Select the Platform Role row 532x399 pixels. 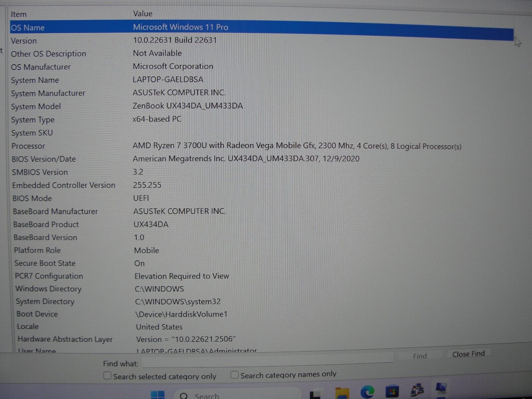(262, 250)
